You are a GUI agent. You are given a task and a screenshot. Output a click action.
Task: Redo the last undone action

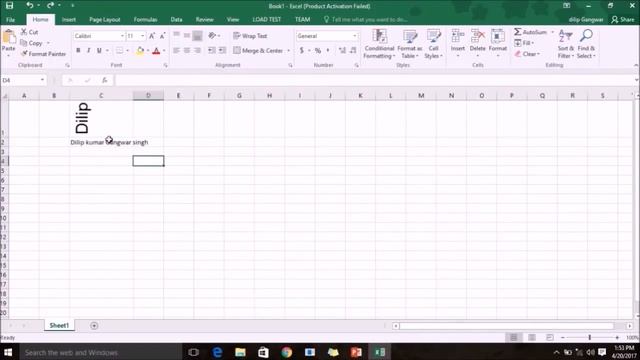tap(50, 5)
